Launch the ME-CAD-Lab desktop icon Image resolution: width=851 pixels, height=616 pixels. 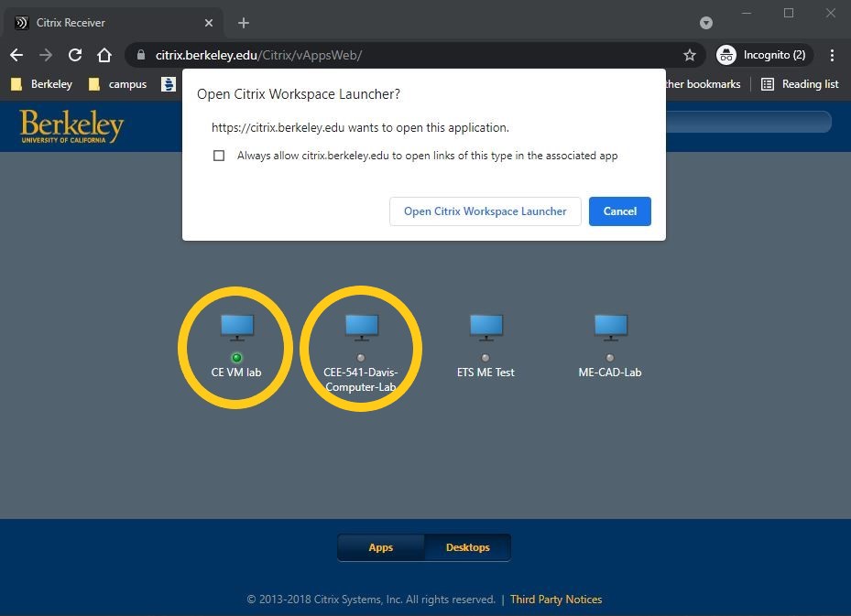click(x=611, y=328)
